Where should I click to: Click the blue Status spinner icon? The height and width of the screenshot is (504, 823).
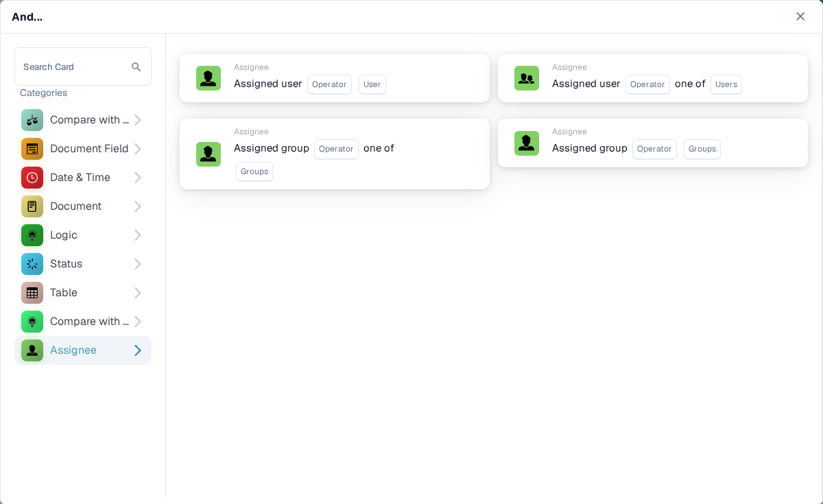[32, 264]
